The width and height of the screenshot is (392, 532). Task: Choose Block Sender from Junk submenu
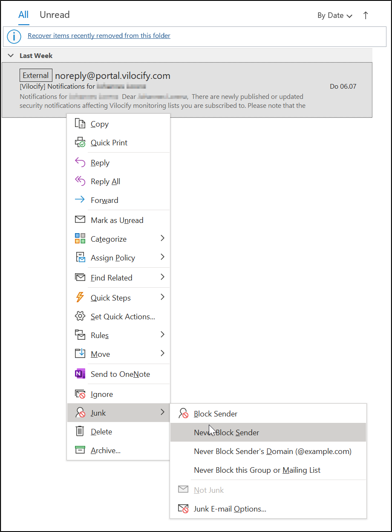[x=215, y=413]
